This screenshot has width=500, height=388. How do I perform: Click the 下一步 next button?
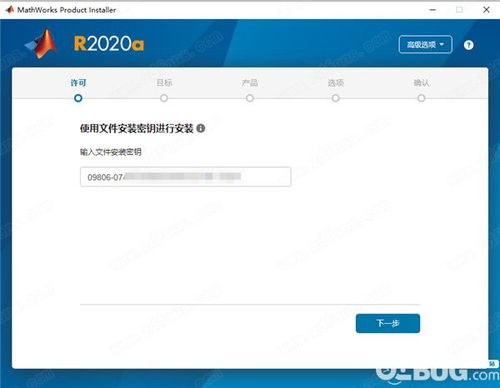point(388,323)
